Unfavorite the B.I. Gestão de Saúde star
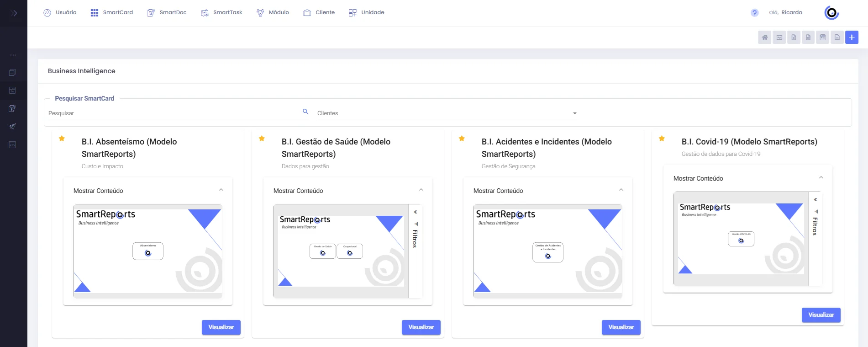This screenshot has height=347, width=868. point(262,139)
